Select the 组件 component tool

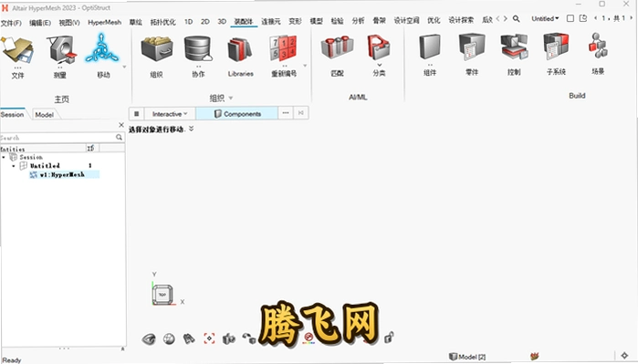pyautogui.click(x=430, y=47)
